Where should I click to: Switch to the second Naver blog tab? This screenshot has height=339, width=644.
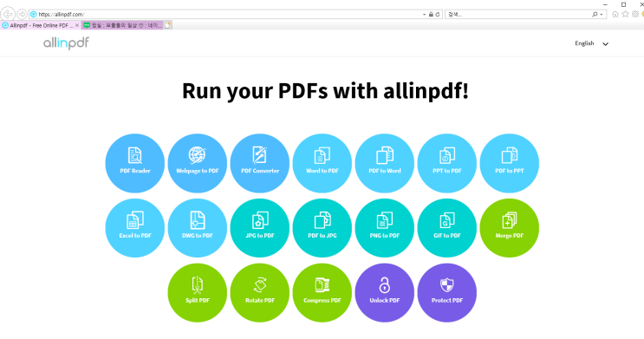122,25
